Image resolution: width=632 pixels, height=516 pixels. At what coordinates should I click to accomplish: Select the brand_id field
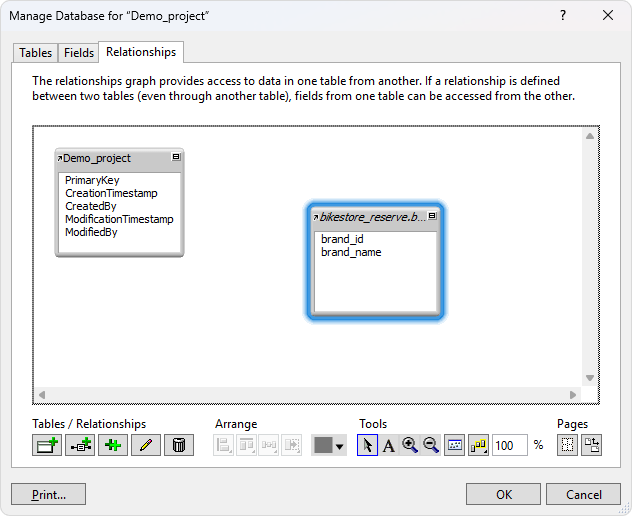(x=342, y=239)
